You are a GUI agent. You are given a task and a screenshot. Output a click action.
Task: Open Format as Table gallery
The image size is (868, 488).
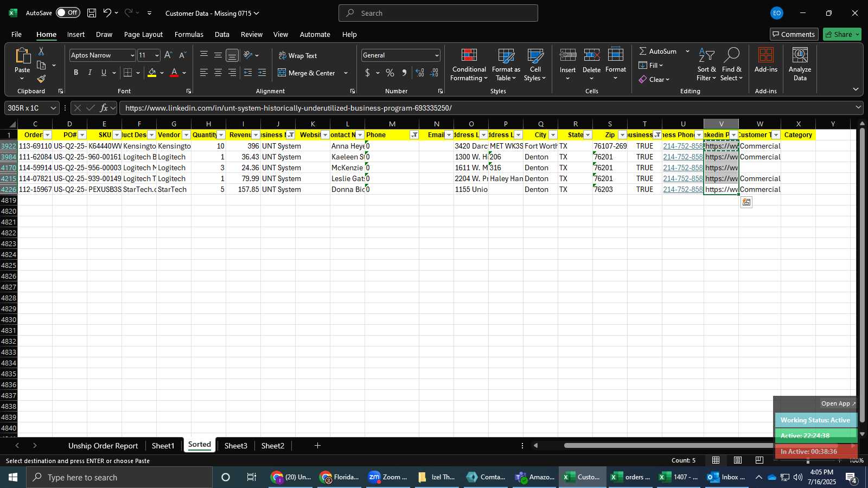coord(506,65)
